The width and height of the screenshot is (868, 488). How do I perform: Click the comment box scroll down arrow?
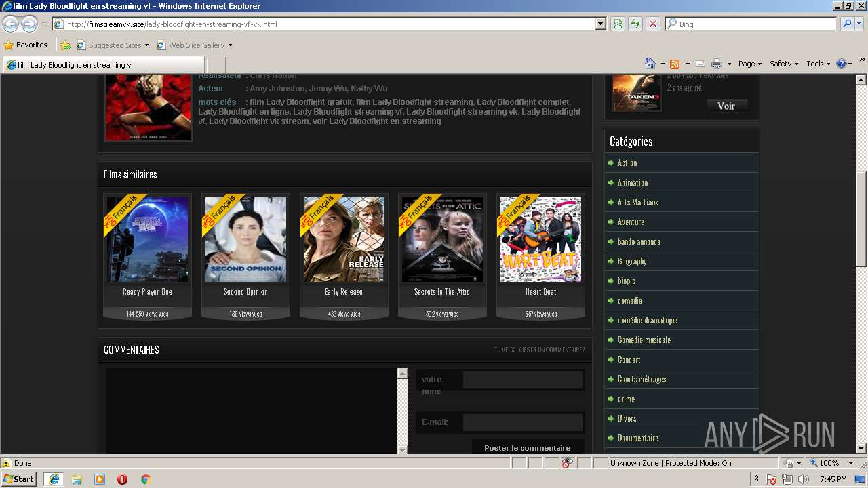coord(403,450)
